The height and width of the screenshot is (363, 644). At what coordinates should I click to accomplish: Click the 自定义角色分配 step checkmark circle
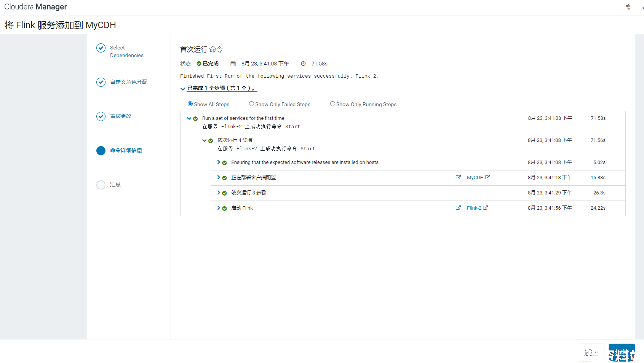(x=101, y=82)
